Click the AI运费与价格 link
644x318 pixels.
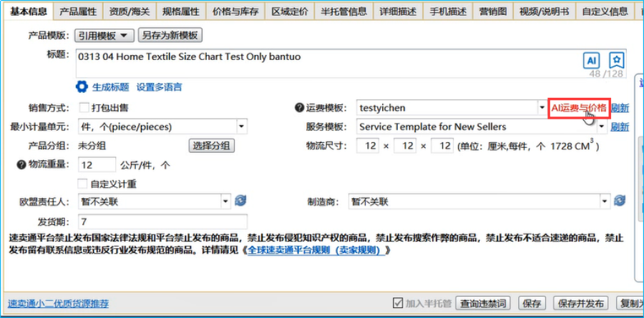point(579,108)
